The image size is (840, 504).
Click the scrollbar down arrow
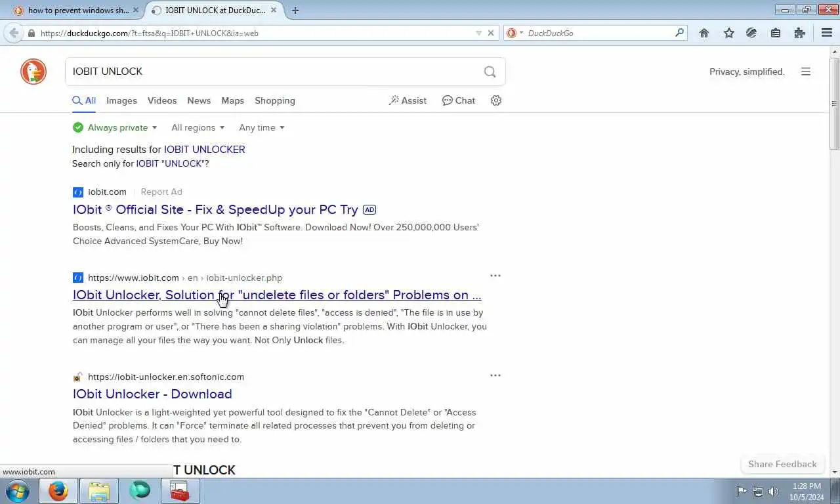click(835, 472)
